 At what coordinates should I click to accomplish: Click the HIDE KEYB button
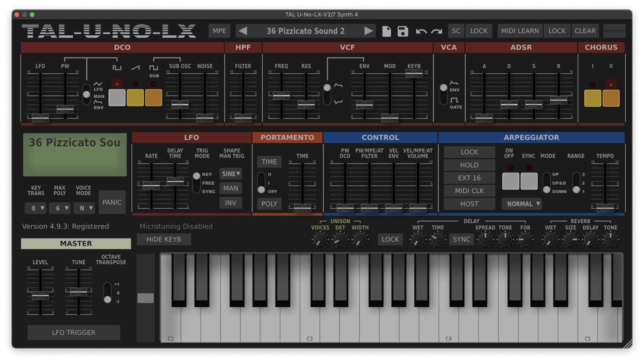click(x=164, y=239)
